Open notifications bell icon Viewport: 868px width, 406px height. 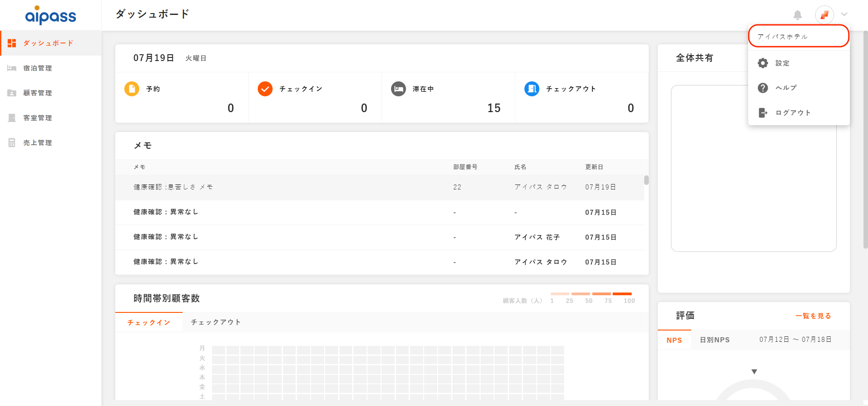797,15
